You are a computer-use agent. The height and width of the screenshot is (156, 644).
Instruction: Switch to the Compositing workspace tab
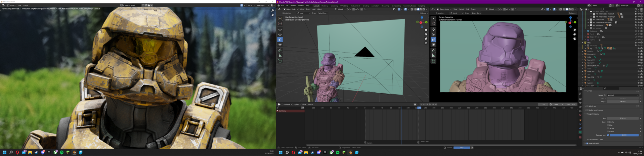click(x=396, y=6)
